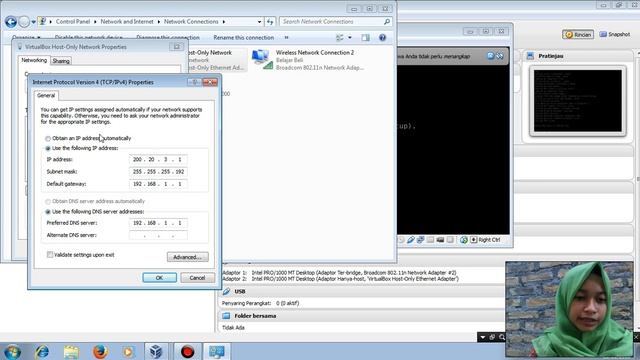Click the Subnet mask field

coord(158,172)
